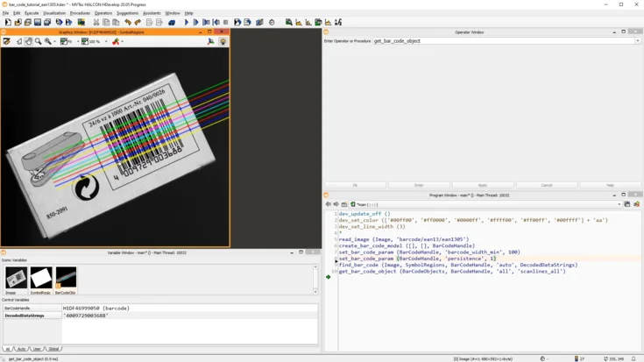Toggle the pin icon of Operator Window

click(x=327, y=32)
